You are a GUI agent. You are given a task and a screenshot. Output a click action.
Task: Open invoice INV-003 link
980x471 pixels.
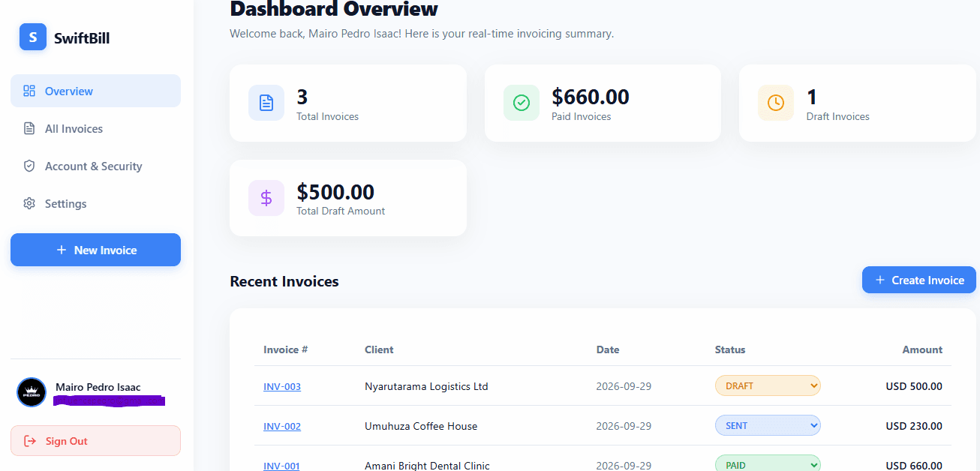click(x=282, y=386)
